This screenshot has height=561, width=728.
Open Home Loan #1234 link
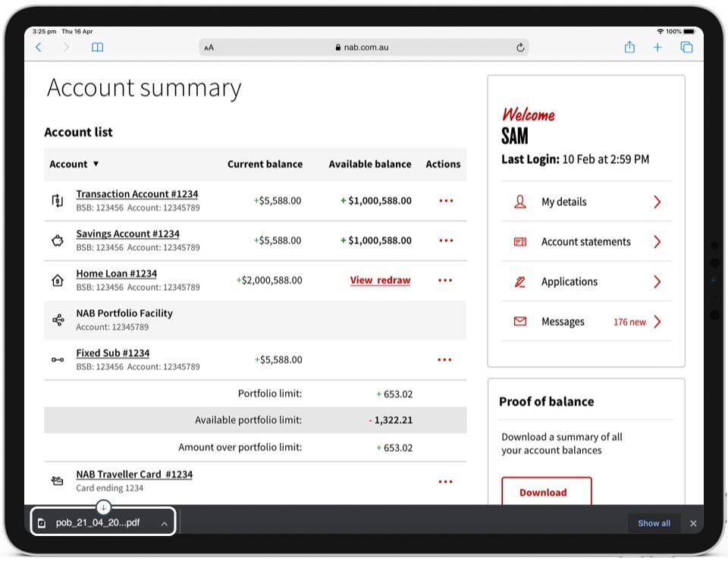117,274
